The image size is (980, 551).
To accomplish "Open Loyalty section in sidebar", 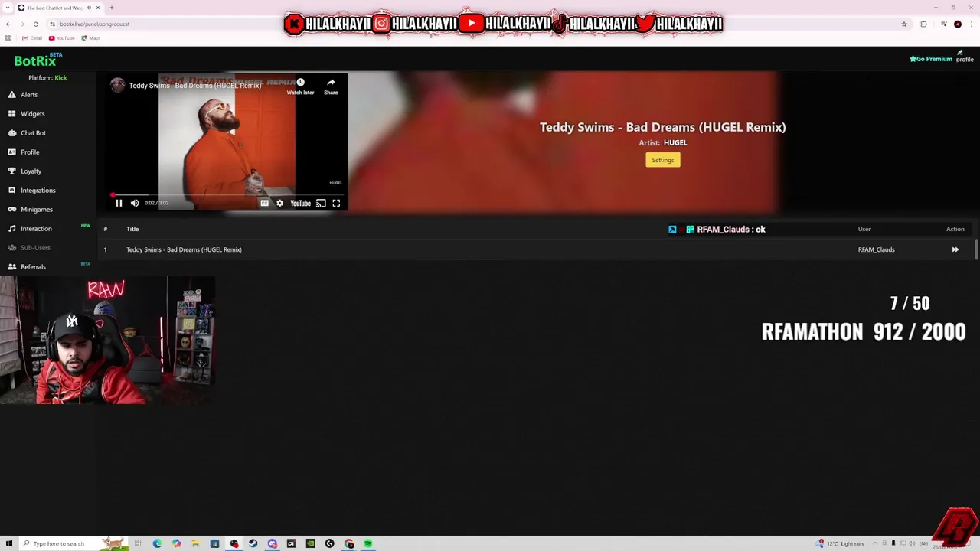I will [31, 171].
